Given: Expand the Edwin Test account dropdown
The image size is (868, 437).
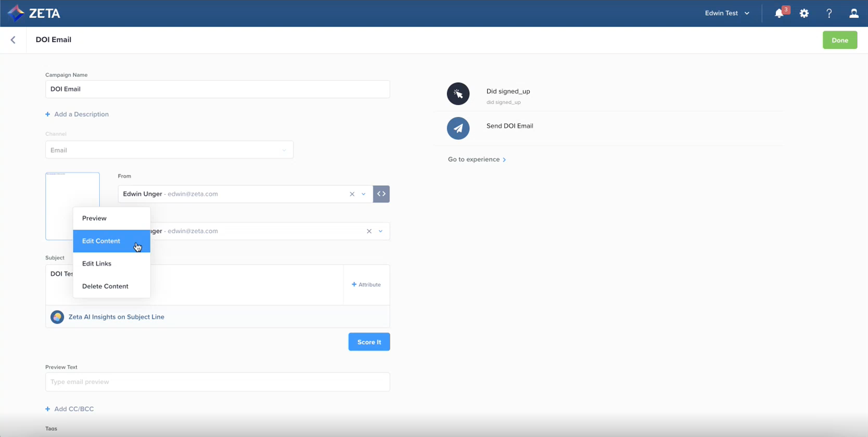Looking at the screenshot, I should coord(727,14).
